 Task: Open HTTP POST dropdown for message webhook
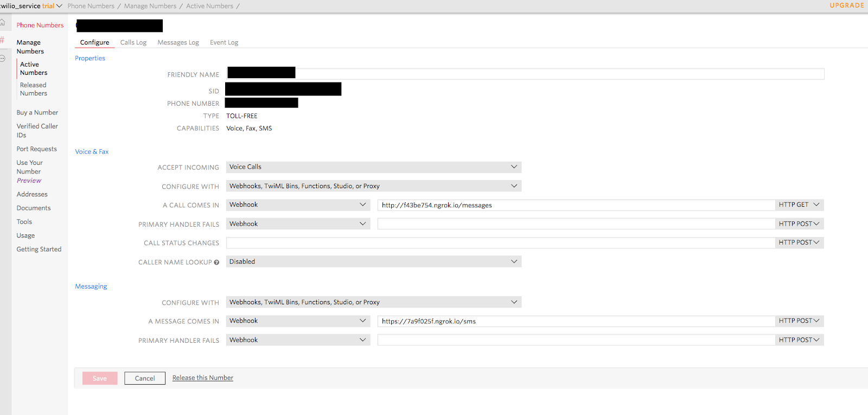(x=799, y=321)
